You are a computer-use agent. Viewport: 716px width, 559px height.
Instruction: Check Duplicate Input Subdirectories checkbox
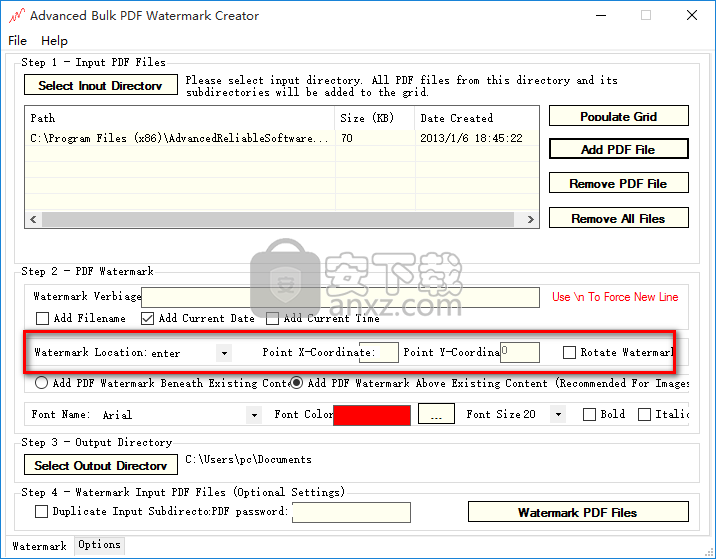(x=42, y=512)
